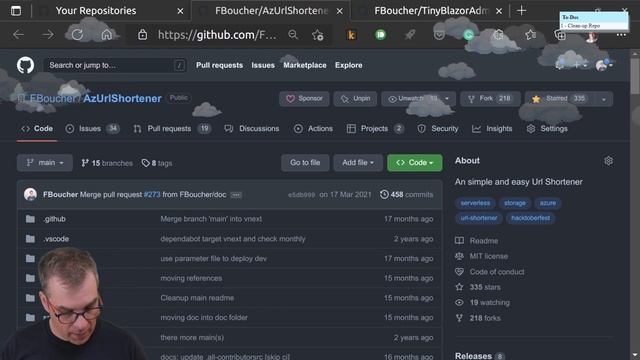Open the MIT license link
This screenshot has width=640, height=360.
[482, 256]
